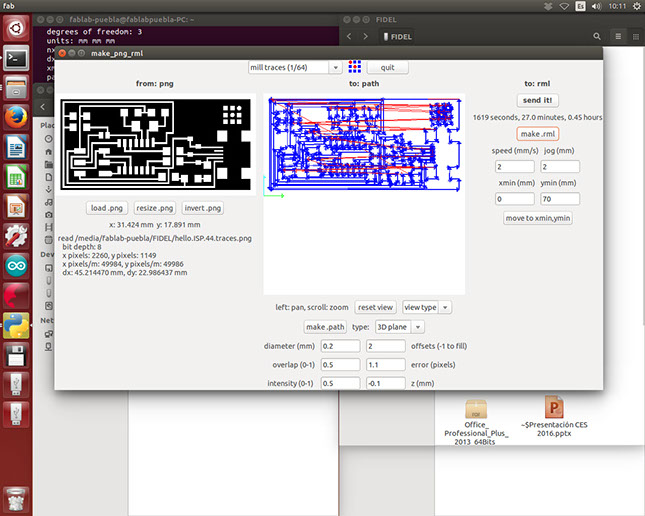Click the quit button
The image size is (645, 516).
pyautogui.click(x=387, y=67)
